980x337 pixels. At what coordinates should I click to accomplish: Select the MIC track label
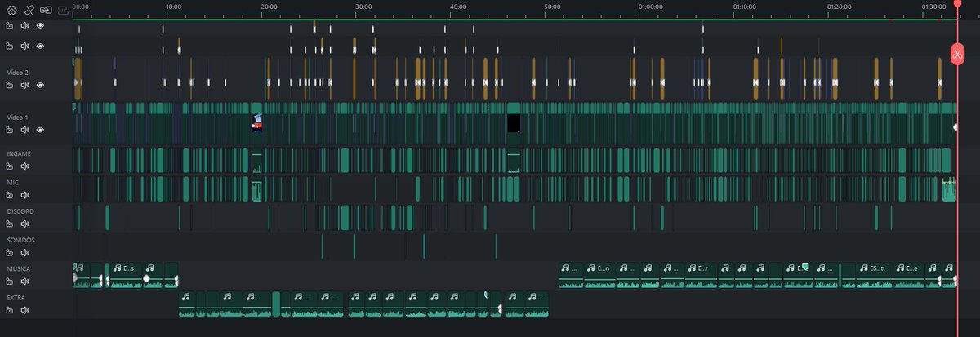click(x=12, y=183)
